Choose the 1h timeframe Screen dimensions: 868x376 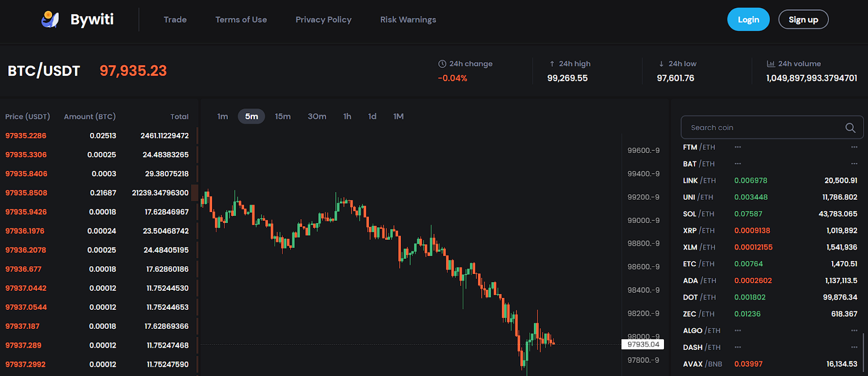pos(347,117)
